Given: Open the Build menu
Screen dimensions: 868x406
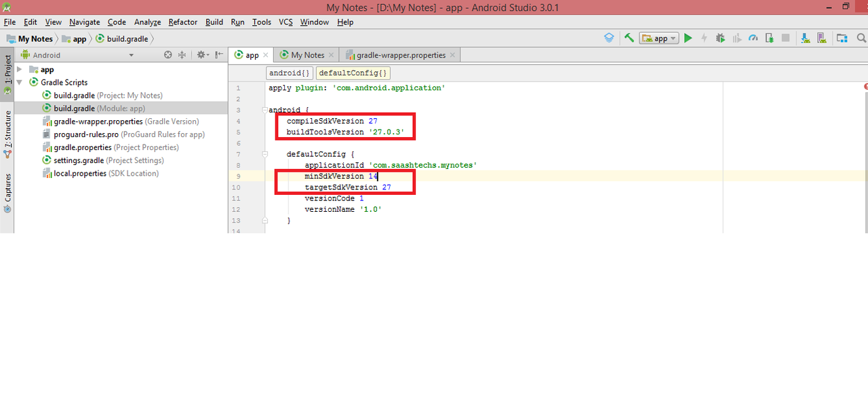Looking at the screenshot, I should 214,22.
